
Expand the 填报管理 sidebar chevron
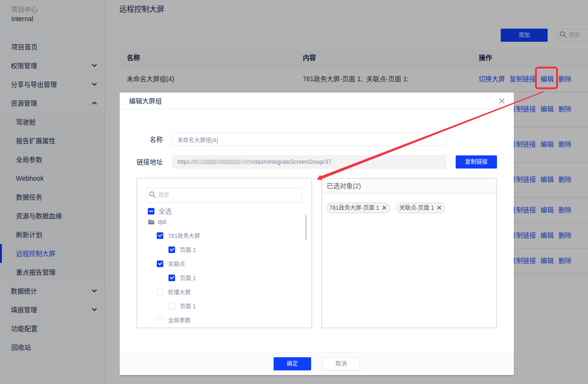(x=94, y=310)
